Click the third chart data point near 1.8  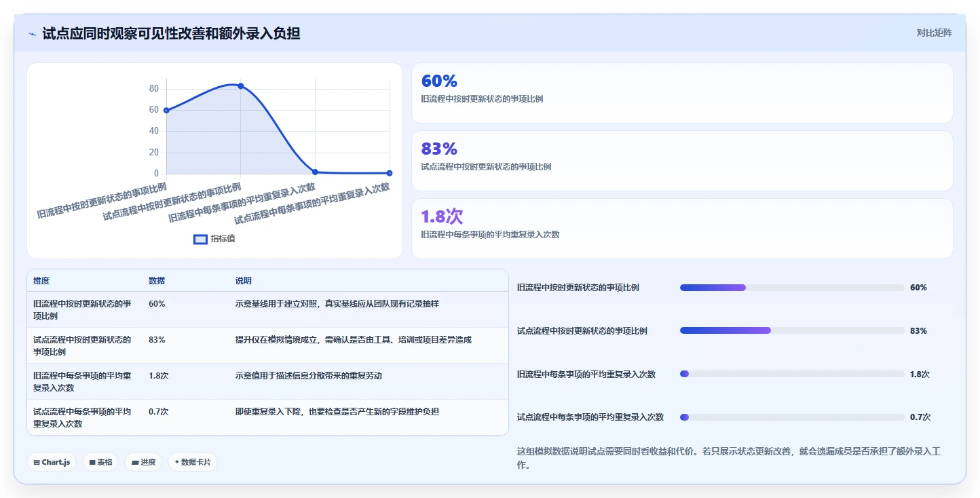[x=315, y=172]
